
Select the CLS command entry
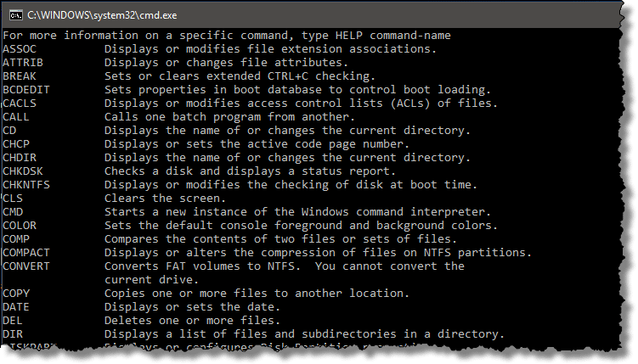pos(115,199)
